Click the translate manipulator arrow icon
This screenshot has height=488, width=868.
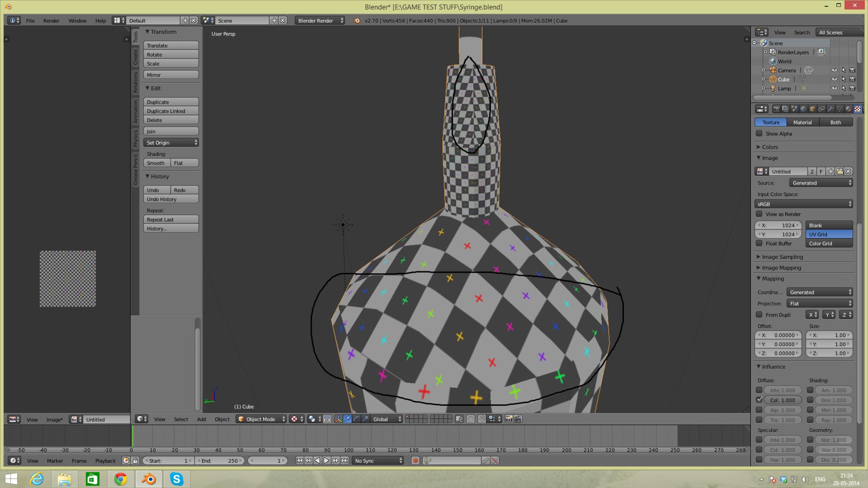pos(347,419)
